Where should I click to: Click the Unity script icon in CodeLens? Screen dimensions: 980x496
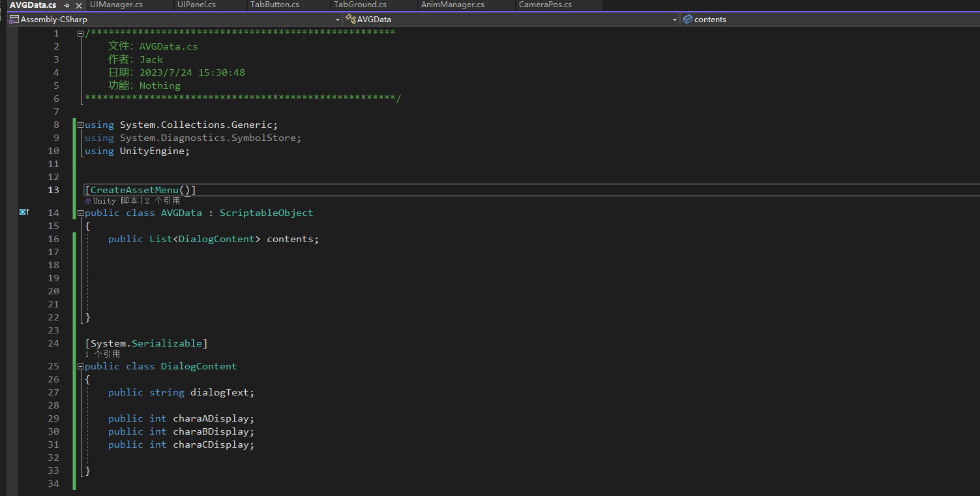point(88,201)
